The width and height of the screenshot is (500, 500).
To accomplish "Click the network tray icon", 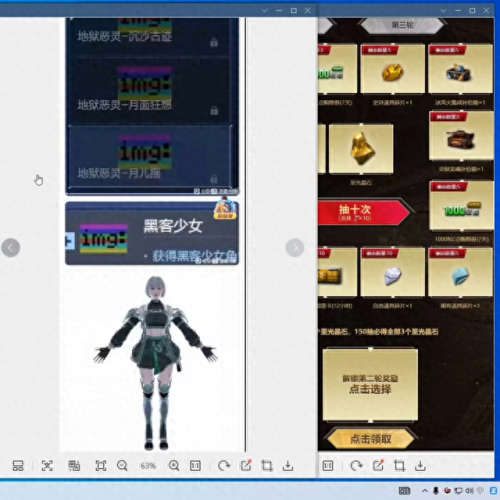I will click(x=459, y=491).
